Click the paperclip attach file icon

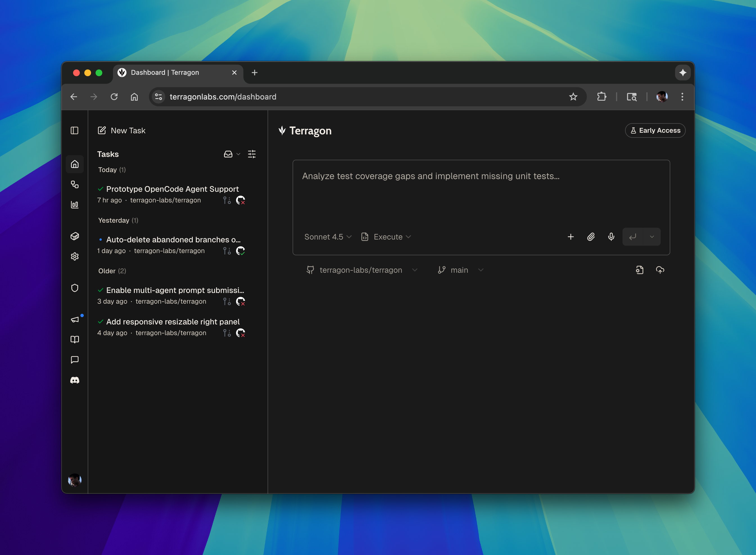pos(591,237)
